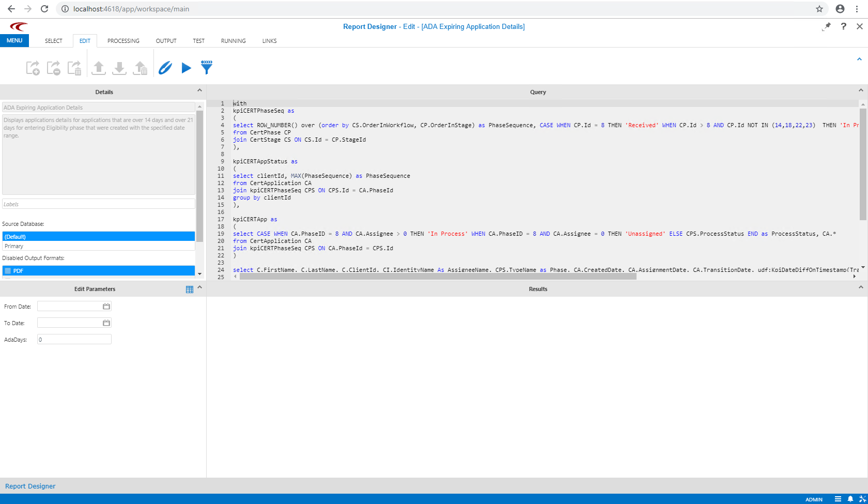868x504 pixels.
Task: Toggle the PDF disabled output format checkbox
Action: [8, 270]
